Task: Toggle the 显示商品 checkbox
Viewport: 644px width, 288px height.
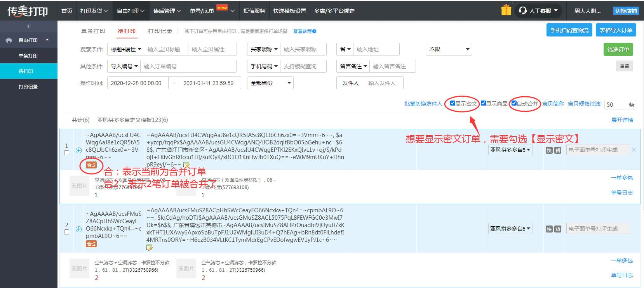Action: point(483,103)
